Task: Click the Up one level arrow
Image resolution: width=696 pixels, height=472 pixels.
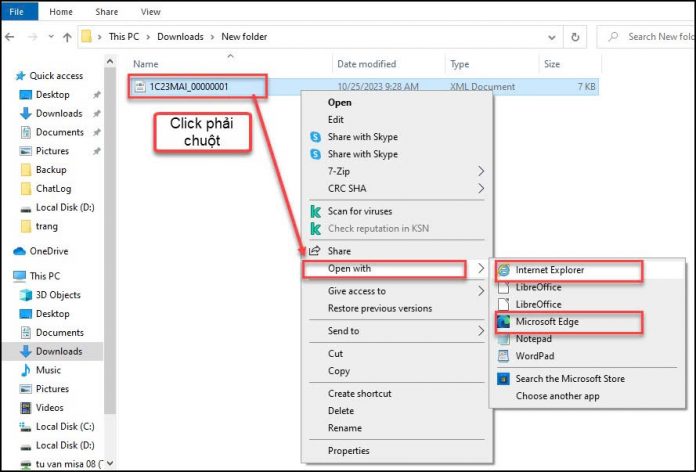Action: (x=67, y=37)
